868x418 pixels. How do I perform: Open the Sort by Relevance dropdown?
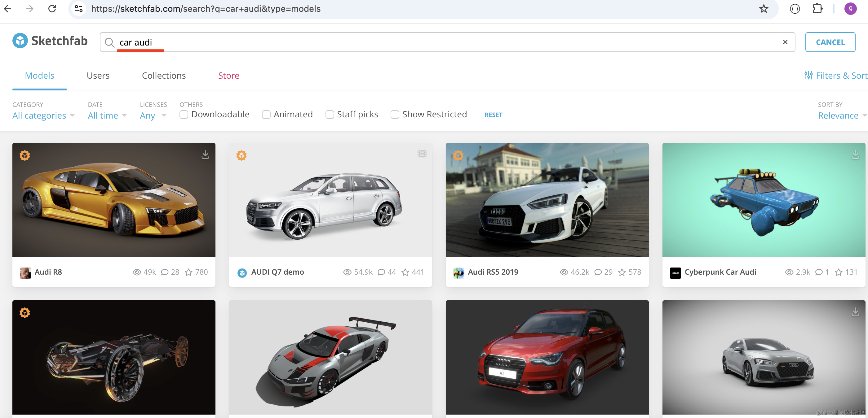point(842,115)
